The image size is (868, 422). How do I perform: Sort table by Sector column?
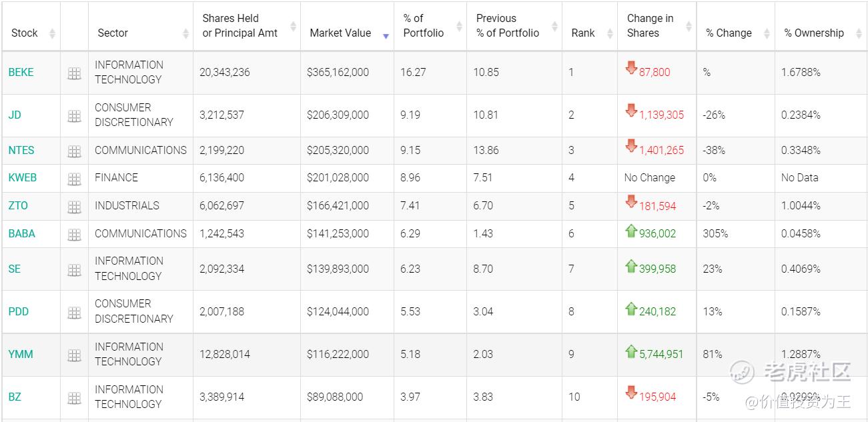186,33
